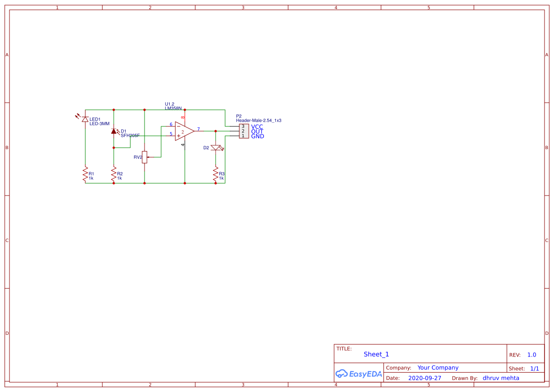Click the wire junction right of op-amp output
The height and width of the screenshot is (392, 554).
coord(216,131)
